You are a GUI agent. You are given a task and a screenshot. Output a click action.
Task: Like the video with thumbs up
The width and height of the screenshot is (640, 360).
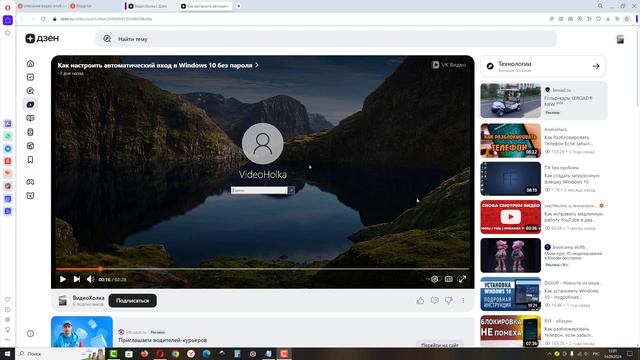(x=420, y=301)
